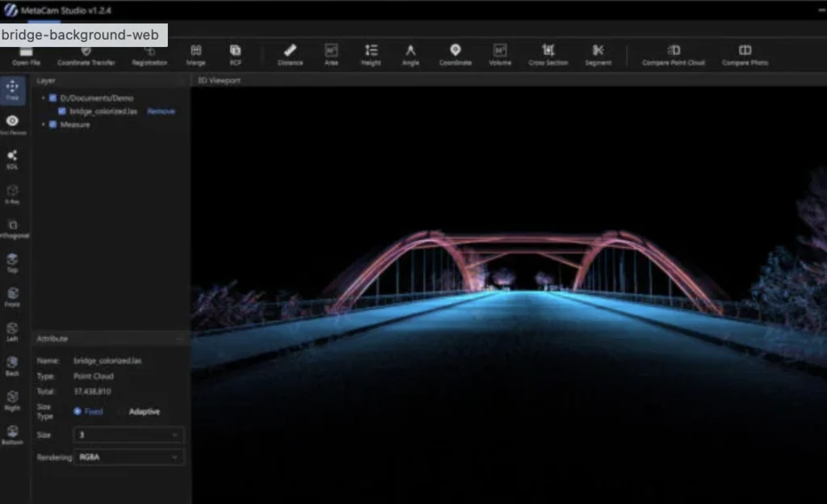Select the Height measurement tool
The height and width of the screenshot is (504, 827).
371,55
